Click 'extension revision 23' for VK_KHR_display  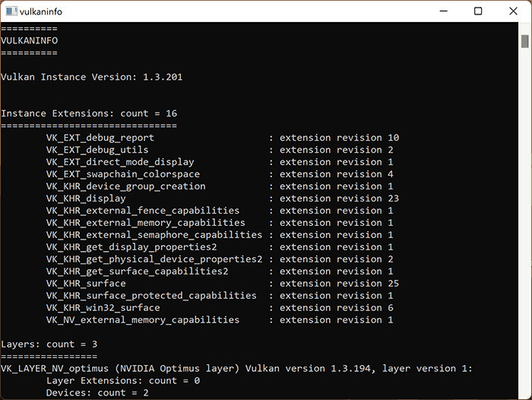point(339,198)
